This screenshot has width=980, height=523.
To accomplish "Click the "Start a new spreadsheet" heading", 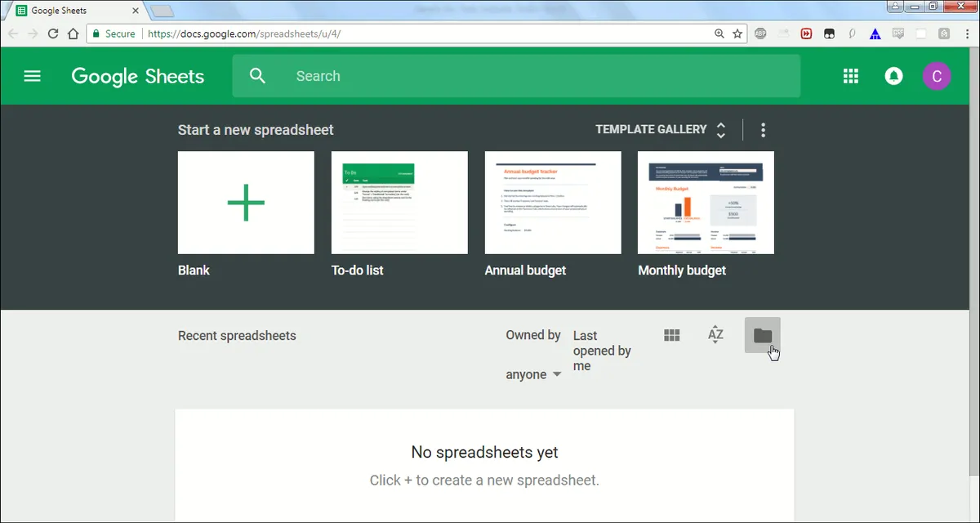I will (256, 130).
